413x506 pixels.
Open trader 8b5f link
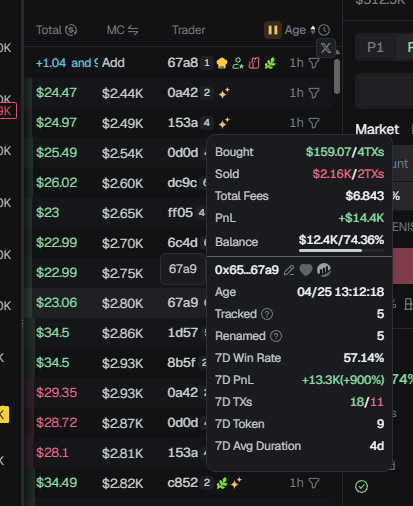point(181,363)
